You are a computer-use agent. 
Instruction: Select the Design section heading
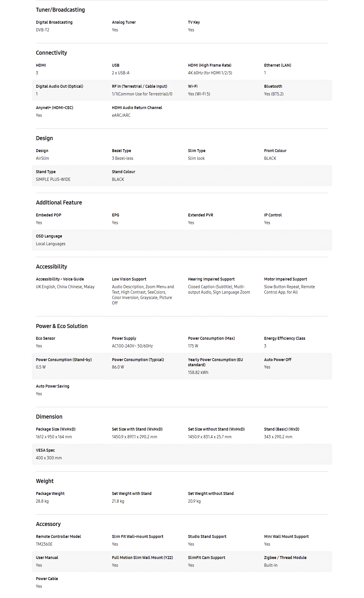[x=44, y=138]
